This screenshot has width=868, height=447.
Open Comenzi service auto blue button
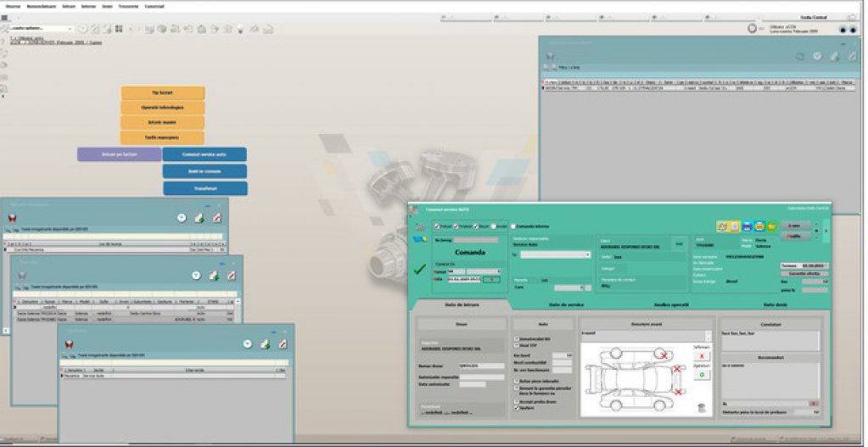click(x=204, y=154)
